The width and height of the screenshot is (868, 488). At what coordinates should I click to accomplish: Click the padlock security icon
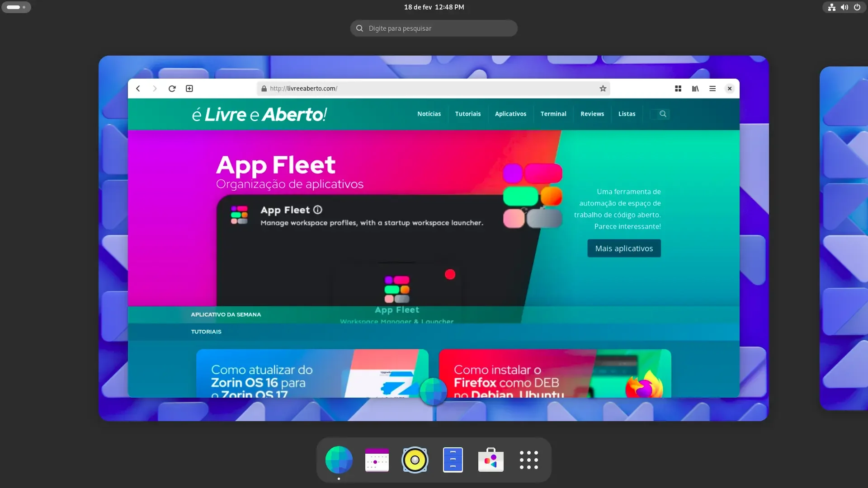[264, 89]
